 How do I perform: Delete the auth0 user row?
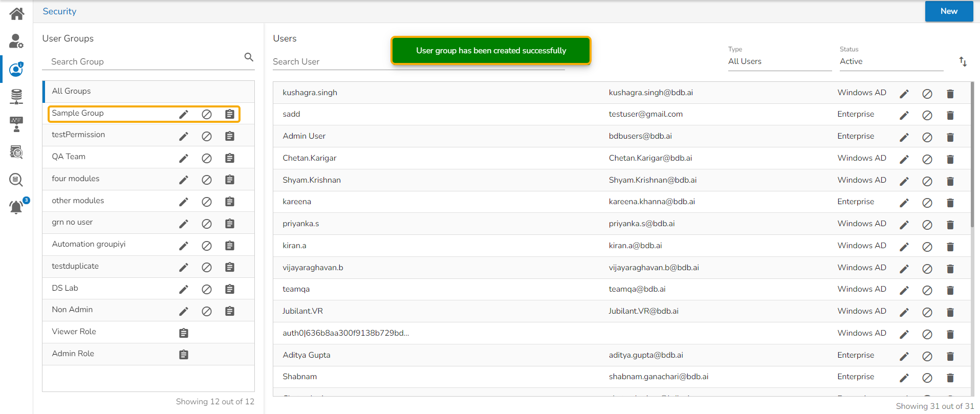[x=950, y=334]
